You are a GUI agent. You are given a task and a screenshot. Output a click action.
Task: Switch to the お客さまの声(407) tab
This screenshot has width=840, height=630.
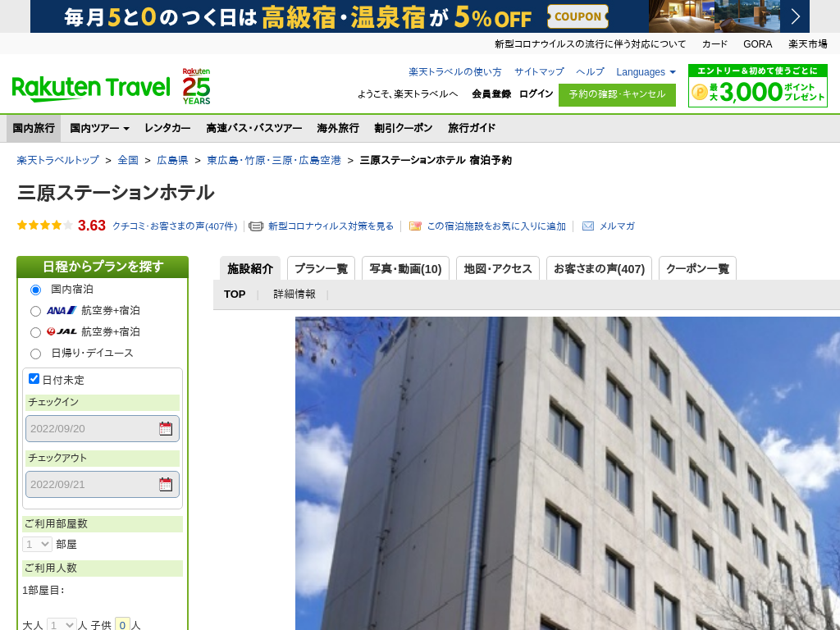599,268
